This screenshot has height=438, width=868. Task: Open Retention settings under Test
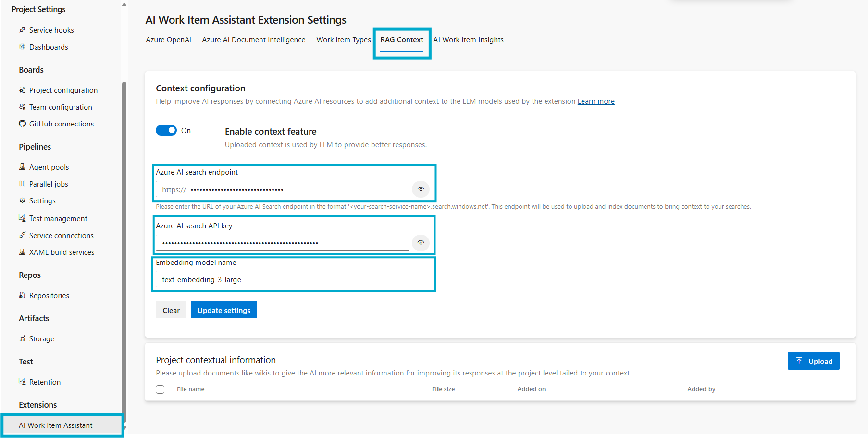(x=45, y=382)
